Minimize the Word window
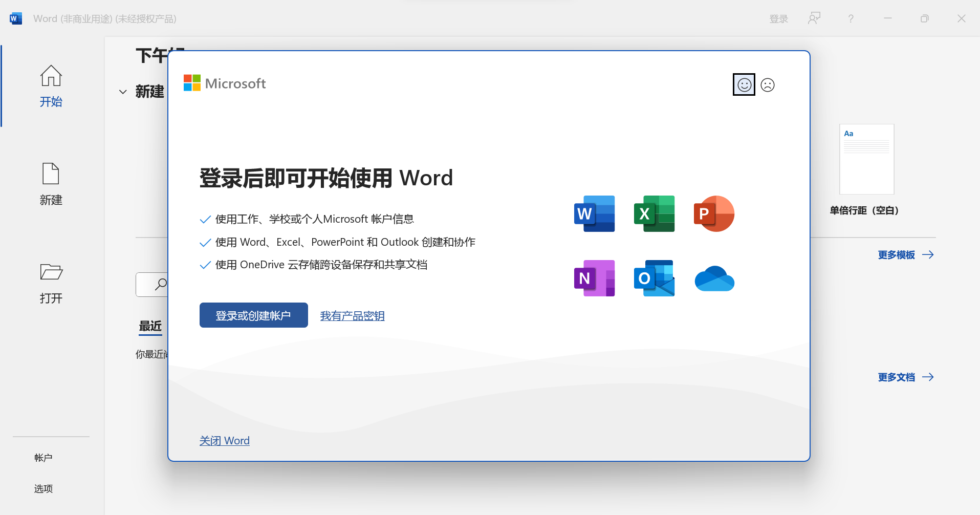 [x=888, y=18]
